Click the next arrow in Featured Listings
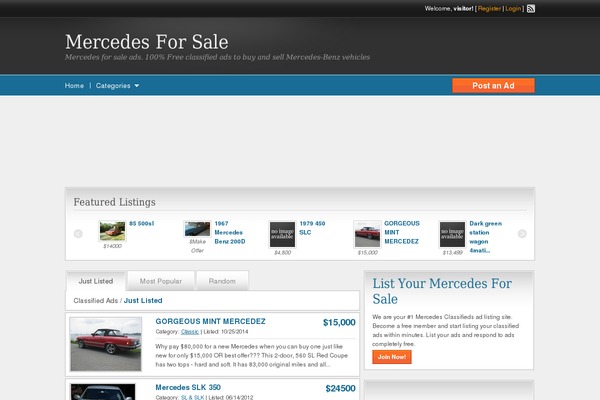 pos(522,233)
